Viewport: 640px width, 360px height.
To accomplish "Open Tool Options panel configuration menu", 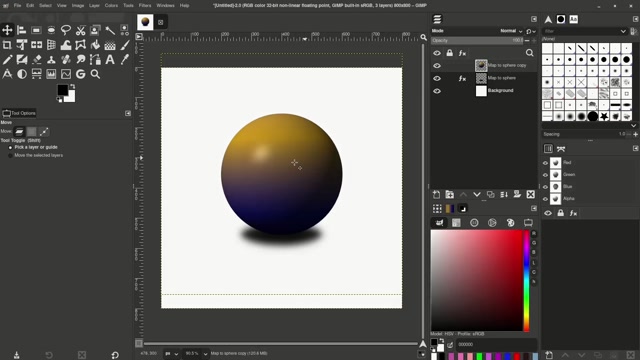I will 128,113.
